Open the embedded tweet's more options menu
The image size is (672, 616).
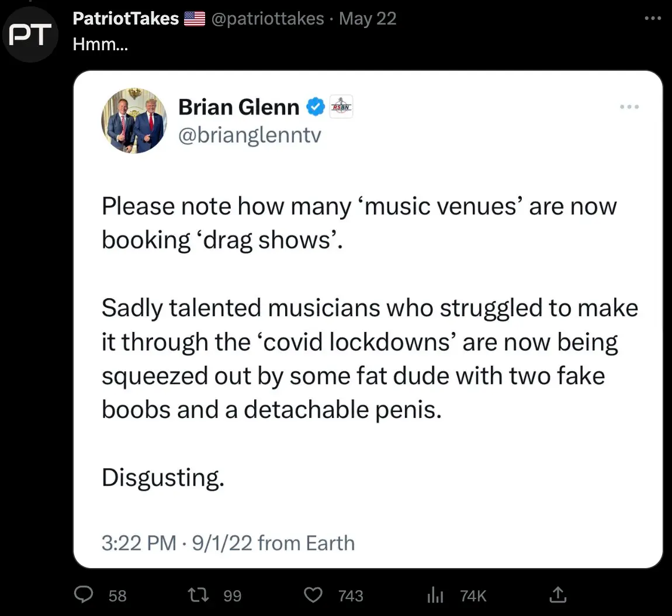click(629, 107)
